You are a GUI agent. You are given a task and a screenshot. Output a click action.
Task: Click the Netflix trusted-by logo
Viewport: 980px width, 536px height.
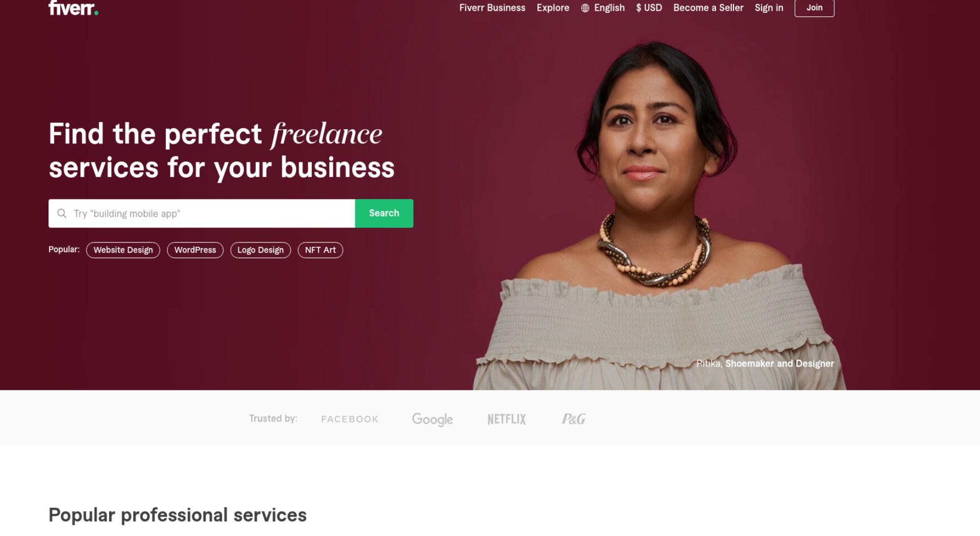[x=506, y=419]
